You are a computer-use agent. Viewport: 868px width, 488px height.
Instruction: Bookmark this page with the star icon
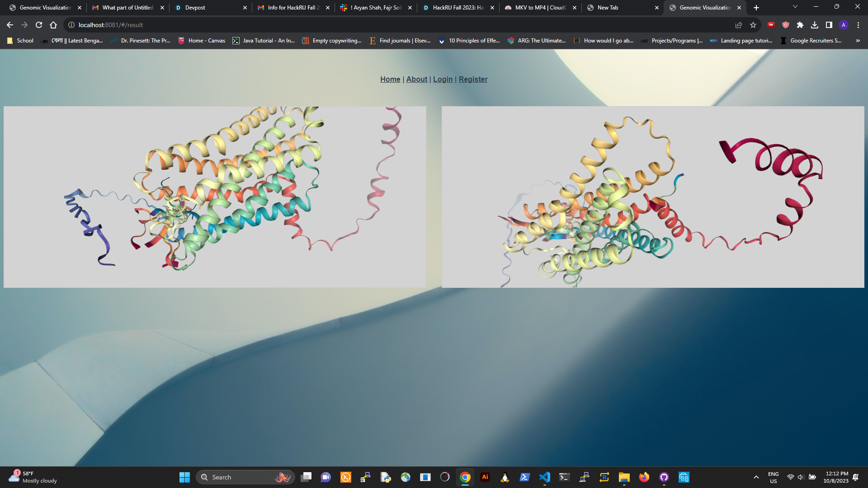[753, 25]
